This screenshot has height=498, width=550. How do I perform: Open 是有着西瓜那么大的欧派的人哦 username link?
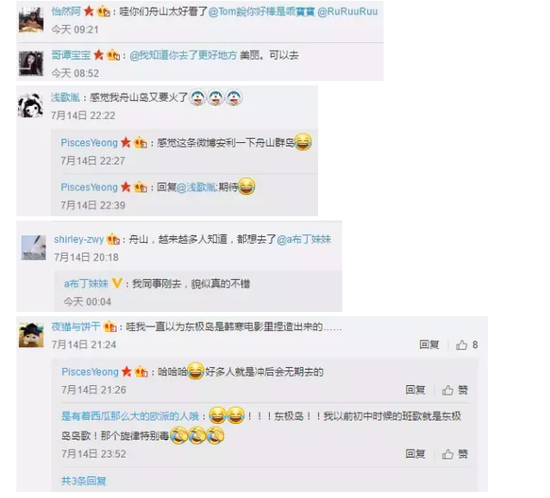[x=130, y=417]
